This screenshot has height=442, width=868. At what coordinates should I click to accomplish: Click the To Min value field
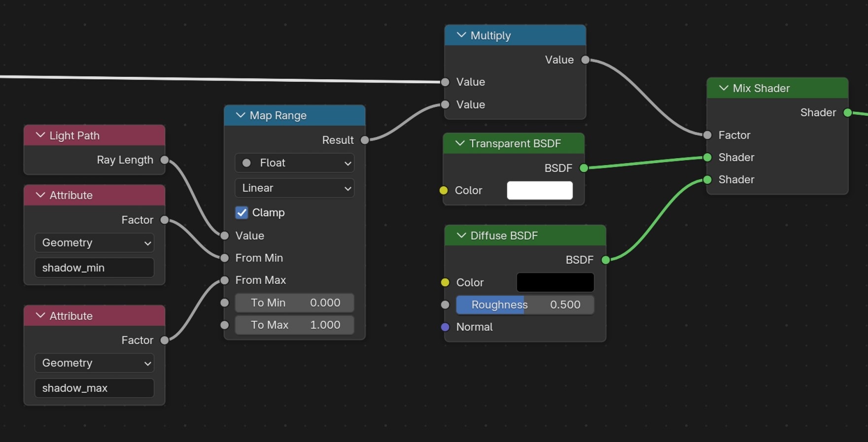294,303
